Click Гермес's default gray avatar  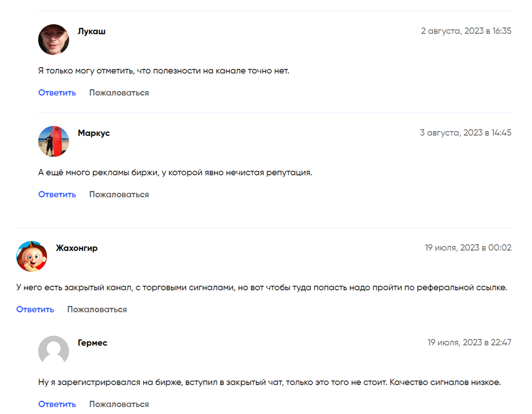click(54, 351)
